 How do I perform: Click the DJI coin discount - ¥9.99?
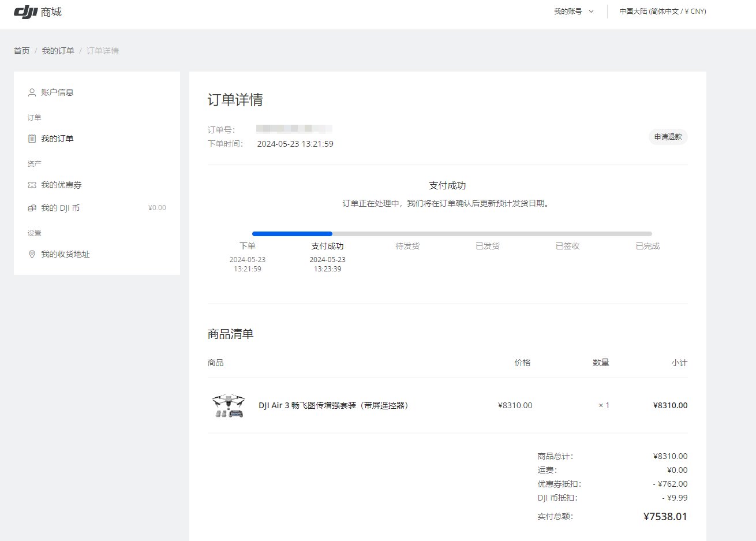coord(675,498)
